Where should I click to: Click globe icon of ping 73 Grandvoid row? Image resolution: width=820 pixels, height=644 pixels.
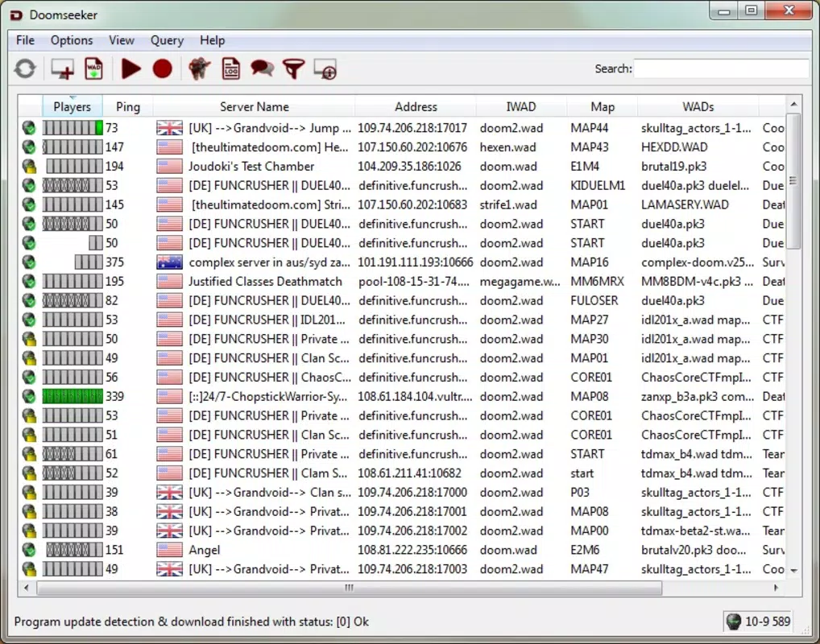click(x=29, y=127)
